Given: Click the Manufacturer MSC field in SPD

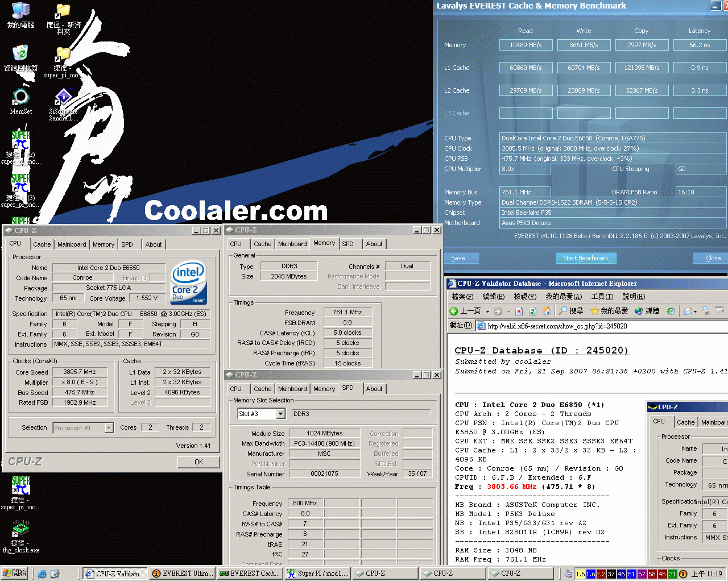Looking at the screenshot, I should coord(324,454).
